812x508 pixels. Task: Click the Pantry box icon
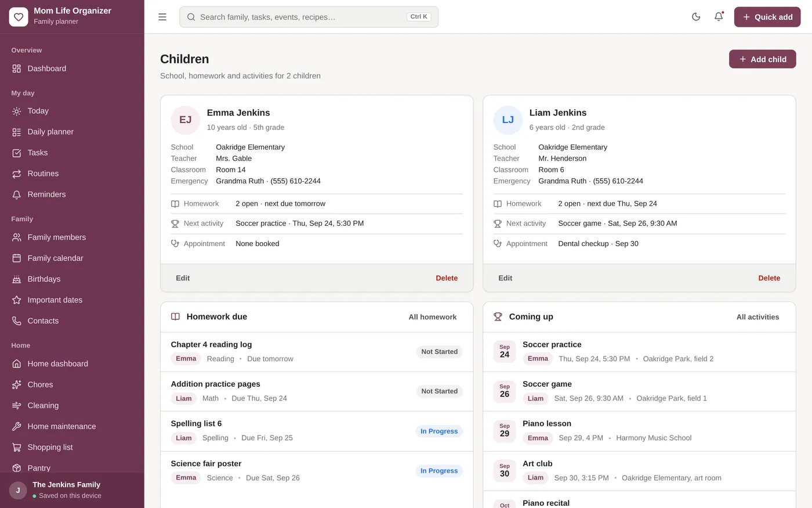tap(17, 468)
